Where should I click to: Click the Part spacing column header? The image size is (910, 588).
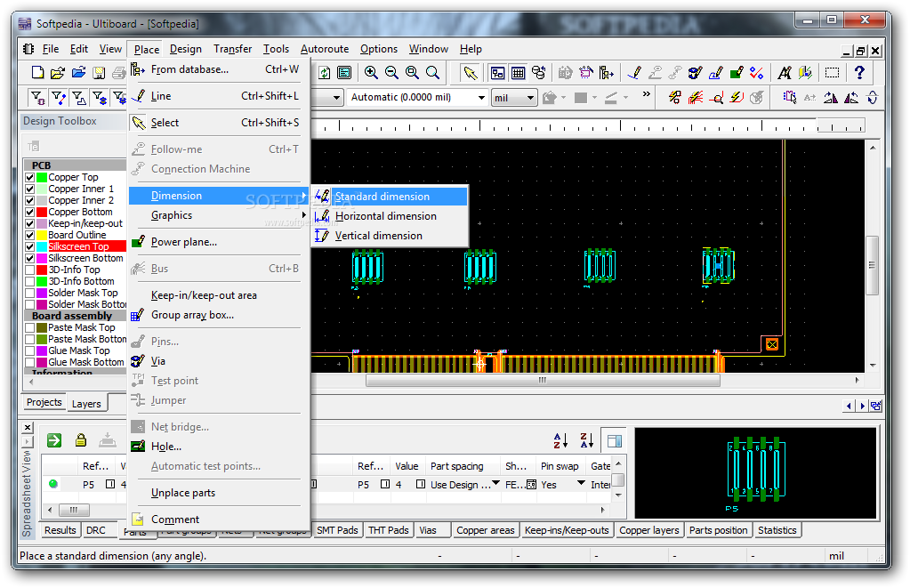(x=456, y=466)
